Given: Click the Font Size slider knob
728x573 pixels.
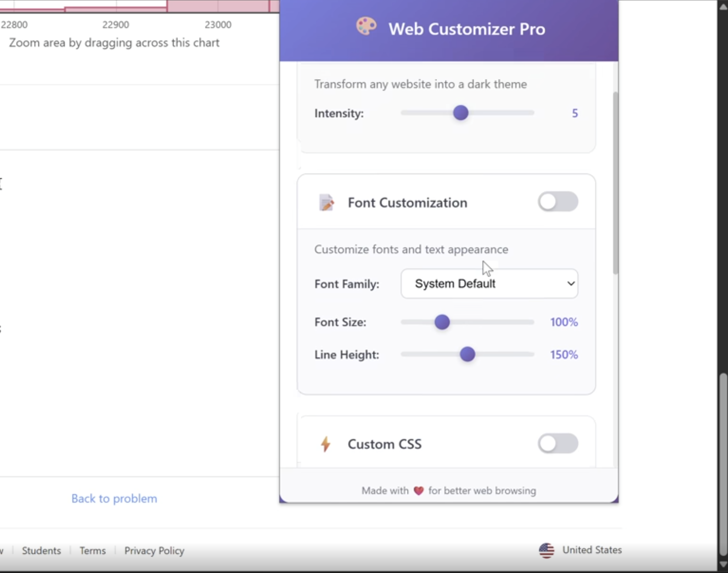Looking at the screenshot, I should pos(442,322).
